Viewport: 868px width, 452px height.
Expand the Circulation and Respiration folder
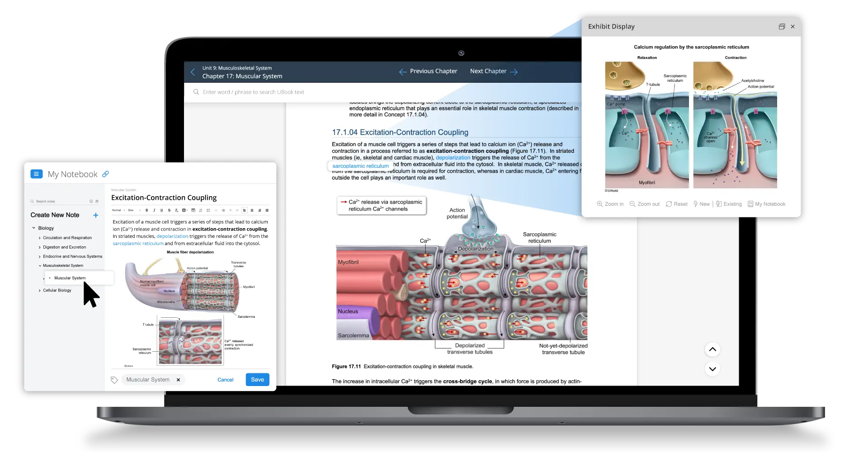click(x=40, y=238)
